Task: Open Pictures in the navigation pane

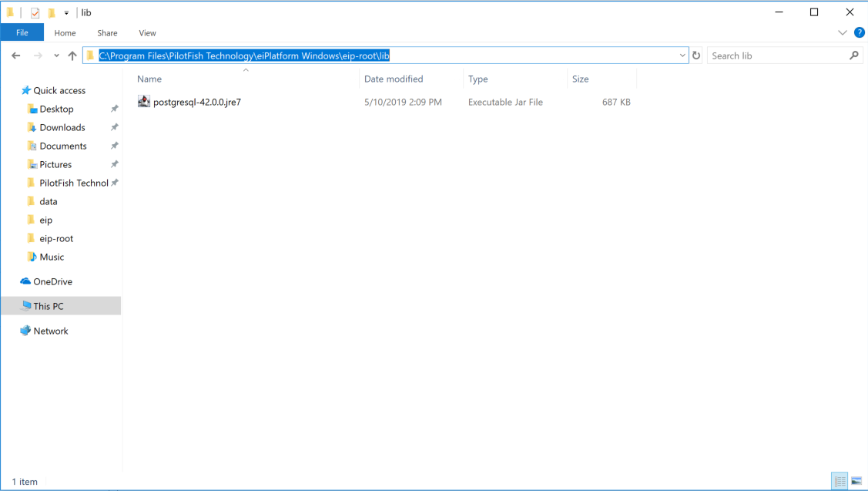Action: pyautogui.click(x=55, y=165)
